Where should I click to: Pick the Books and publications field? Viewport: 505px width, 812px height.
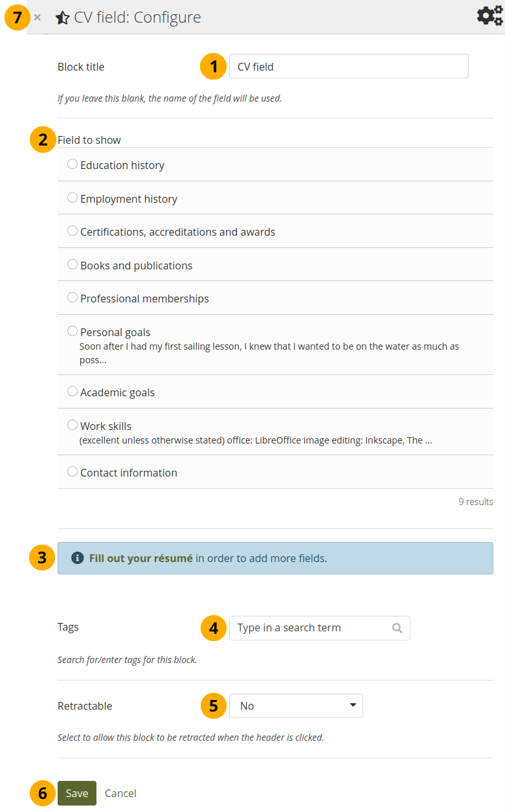tap(73, 265)
